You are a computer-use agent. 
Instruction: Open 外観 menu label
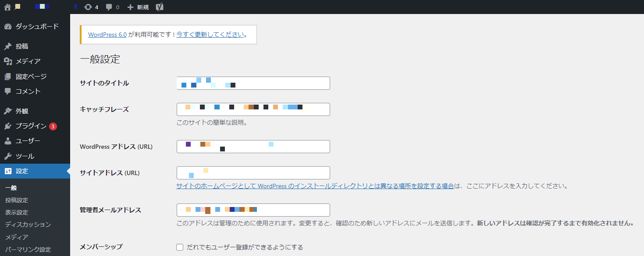pos(22,111)
